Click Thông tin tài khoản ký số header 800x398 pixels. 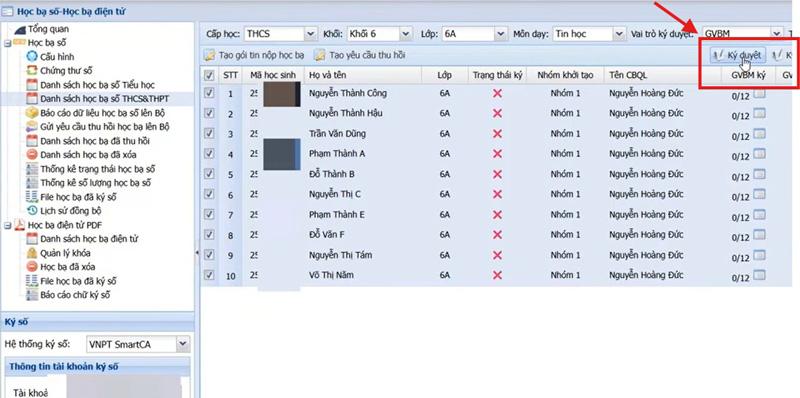pos(97,366)
